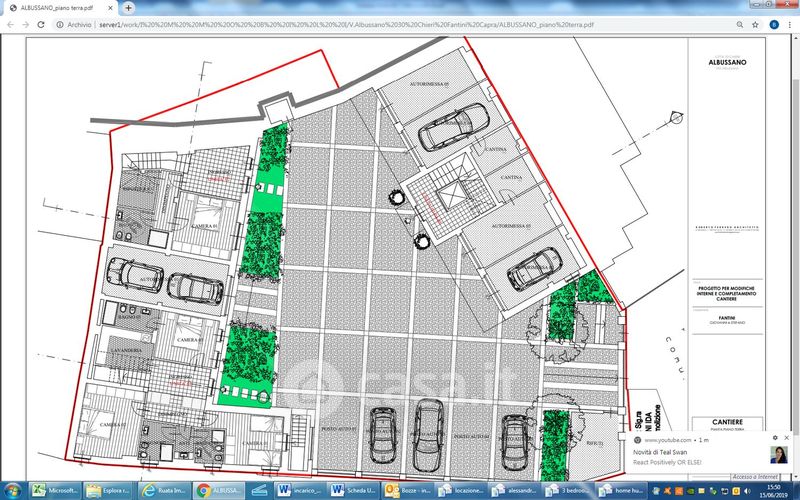Select the ALBUSSANO_piano terra.pdf tab
800x500 pixels.
point(55,7)
